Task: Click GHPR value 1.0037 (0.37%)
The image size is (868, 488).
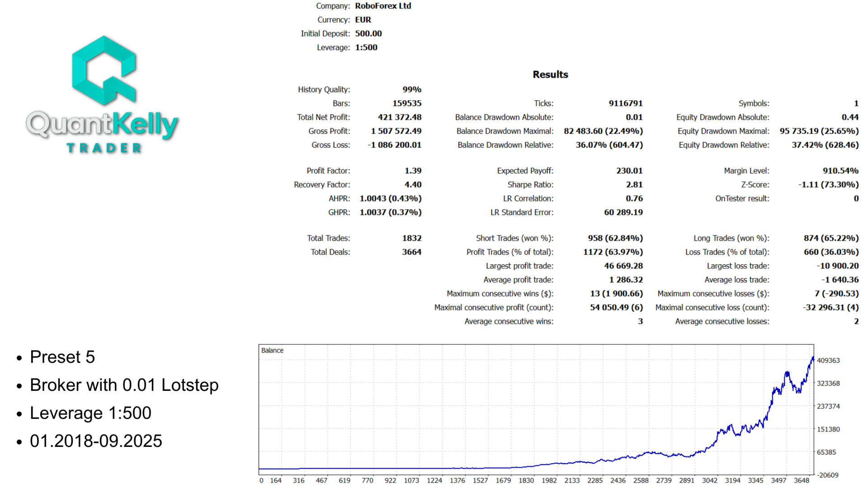Action: 391,212
